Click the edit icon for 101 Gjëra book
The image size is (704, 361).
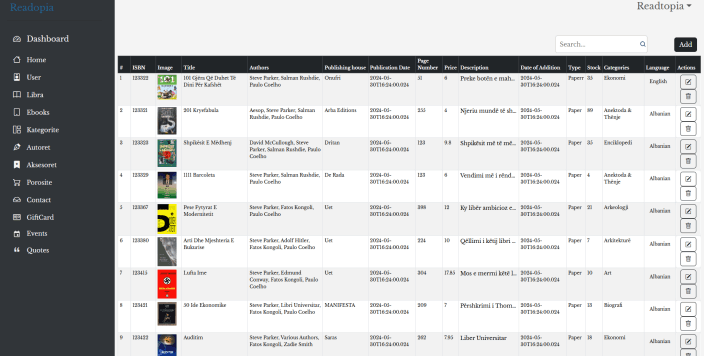(x=688, y=82)
